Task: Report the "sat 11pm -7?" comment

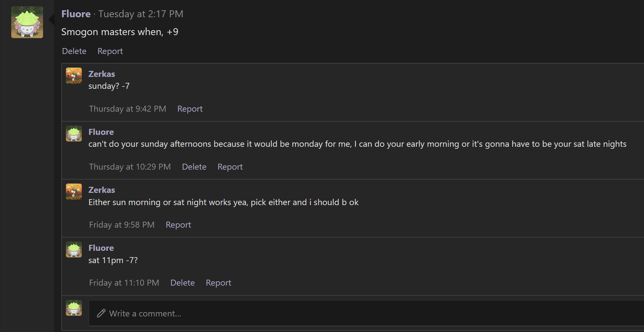Action: click(x=218, y=283)
